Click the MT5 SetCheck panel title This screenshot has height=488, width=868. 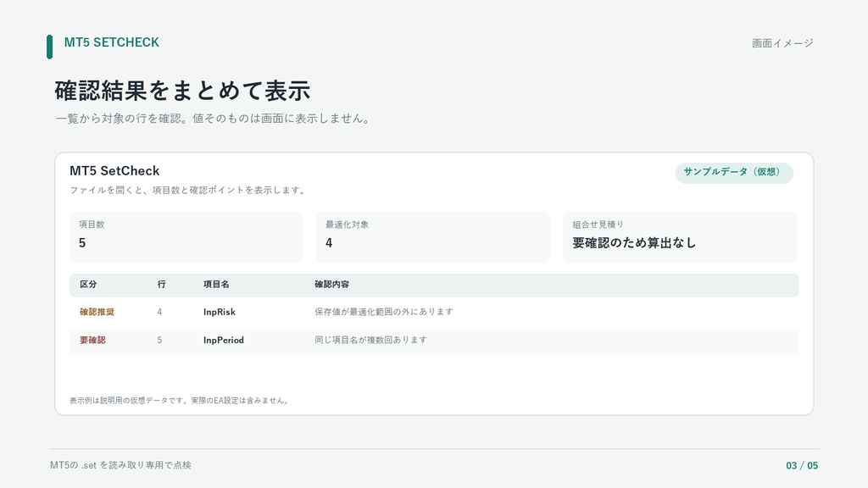(x=114, y=171)
